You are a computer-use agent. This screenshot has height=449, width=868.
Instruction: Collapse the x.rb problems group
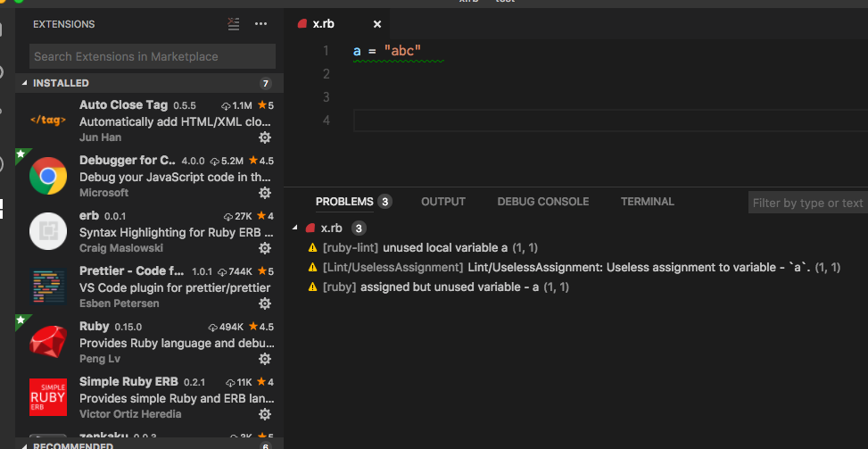click(x=294, y=229)
